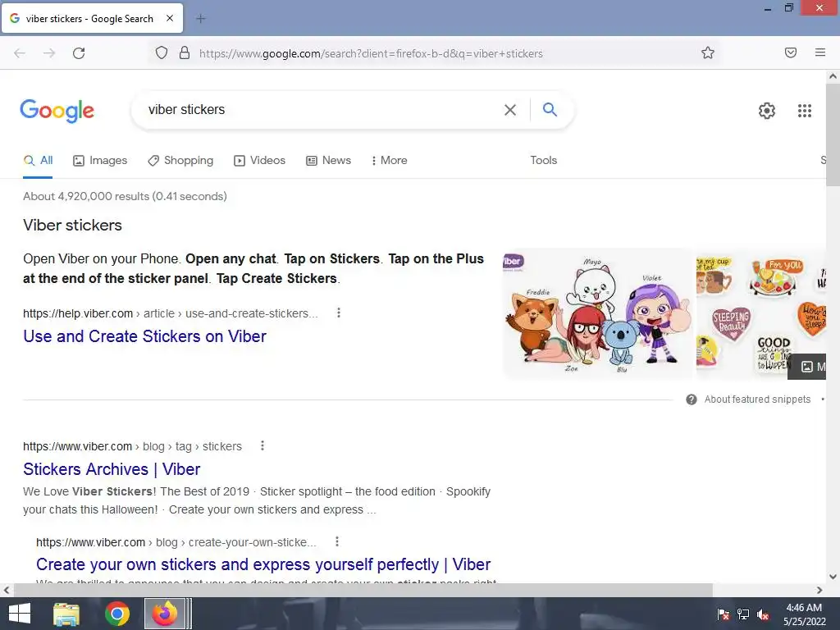Click the blue magnifier search button
The width and height of the screenshot is (840, 630).
click(550, 109)
